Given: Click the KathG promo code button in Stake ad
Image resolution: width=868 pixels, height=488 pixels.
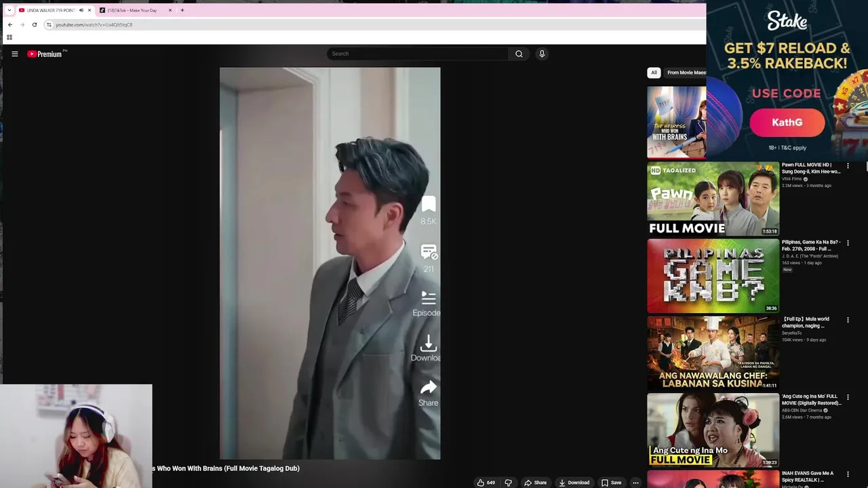Looking at the screenshot, I should (787, 123).
